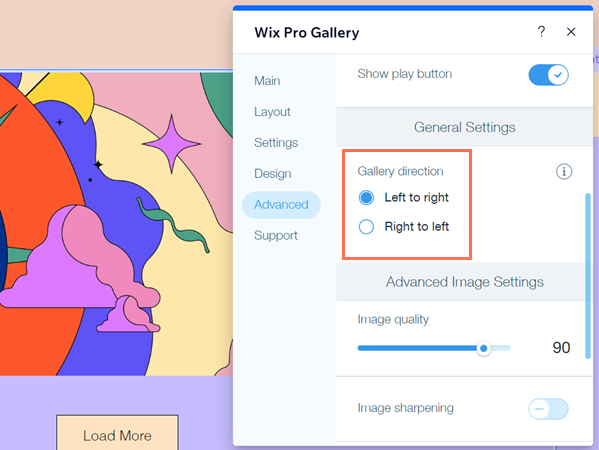Open the Design tab

click(273, 174)
